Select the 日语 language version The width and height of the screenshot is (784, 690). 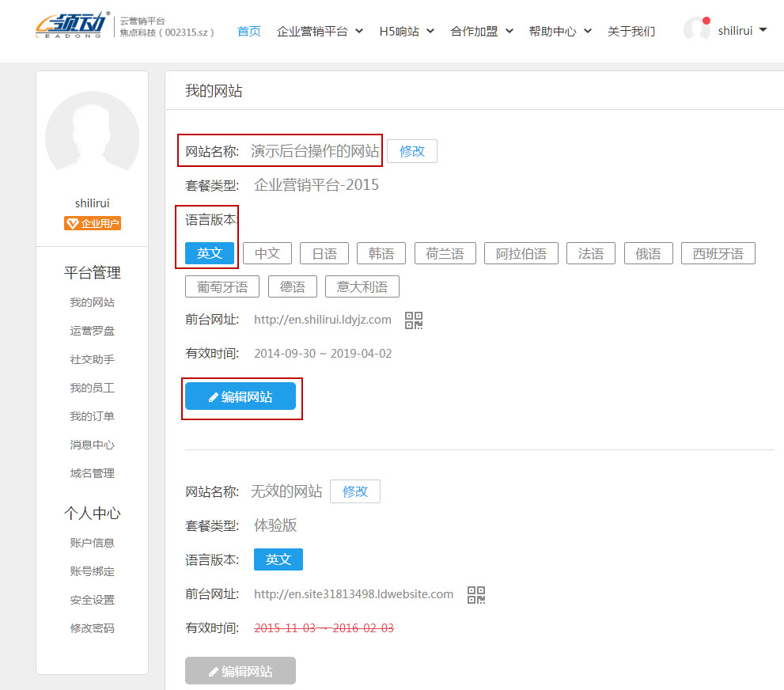324,253
